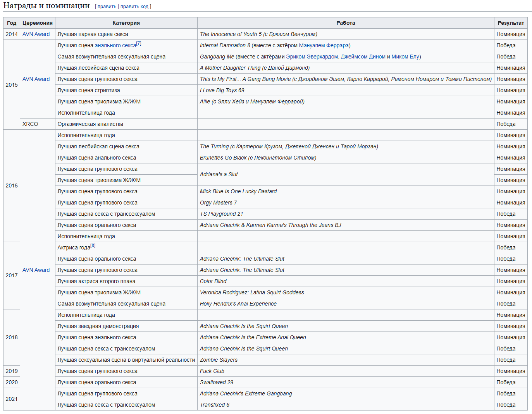Image resolution: width=532 pixels, height=414 pixels.
Task: Select the 2020 year cell
Action: coord(12,382)
